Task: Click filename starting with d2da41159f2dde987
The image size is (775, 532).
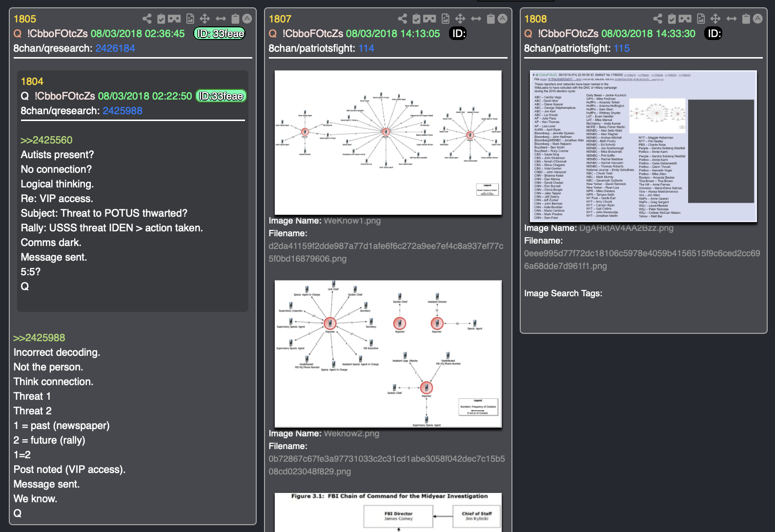Action: click(x=386, y=252)
